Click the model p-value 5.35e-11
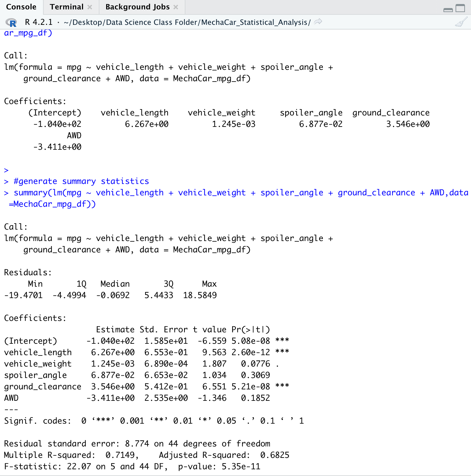 [241, 467]
